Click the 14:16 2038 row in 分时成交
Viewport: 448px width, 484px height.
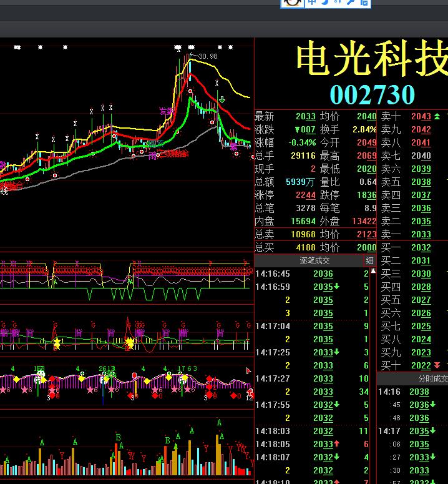click(x=413, y=392)
